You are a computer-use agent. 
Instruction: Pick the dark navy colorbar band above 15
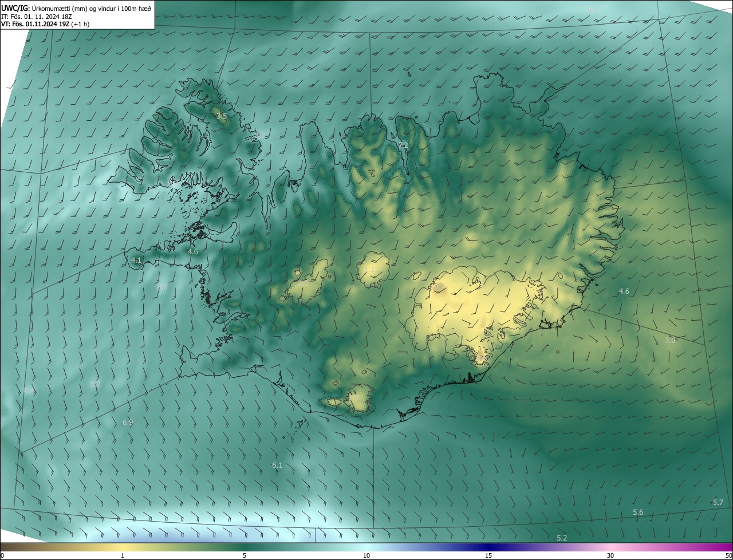point(488,547)
